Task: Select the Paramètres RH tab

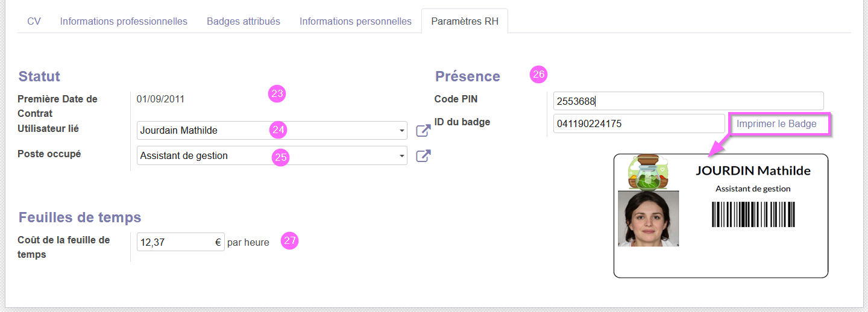Action: (x=465, y=21)
